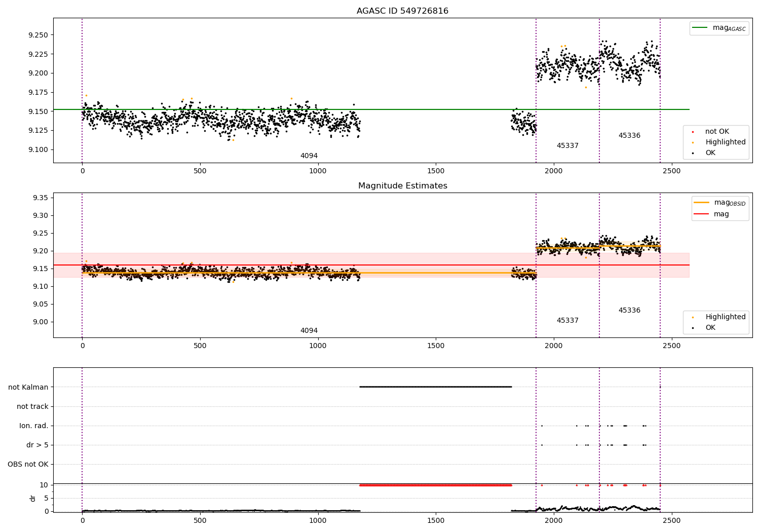Click the 9.30 y-axis tick label
Viewport: 760px width, 532px height.
tap(40, 215)
